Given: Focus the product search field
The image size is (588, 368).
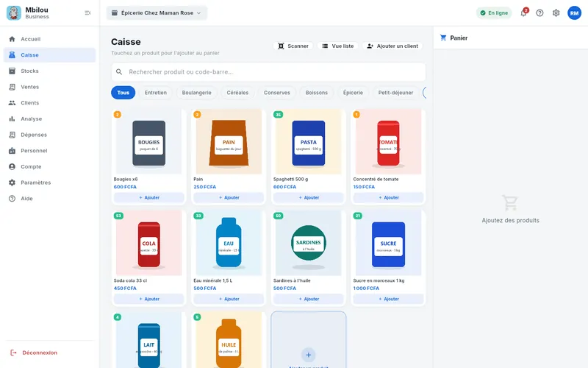Looking at the screenshot, I should pos(268,71).
